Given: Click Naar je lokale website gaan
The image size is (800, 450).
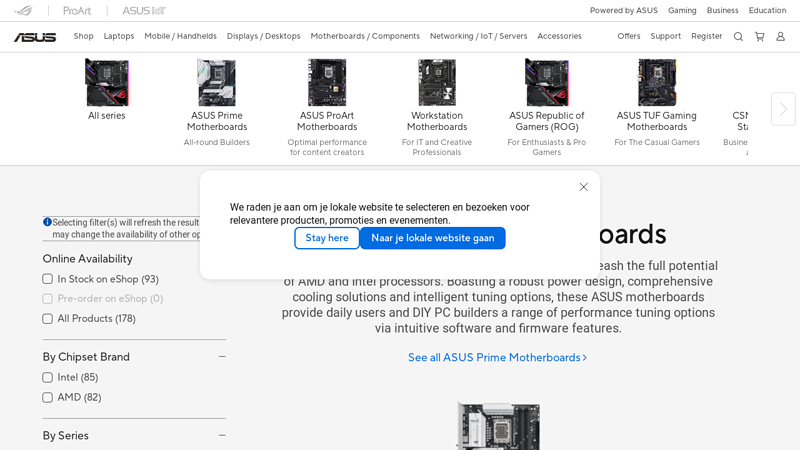Looking at the screenshot, I should (x=433, y=238).
